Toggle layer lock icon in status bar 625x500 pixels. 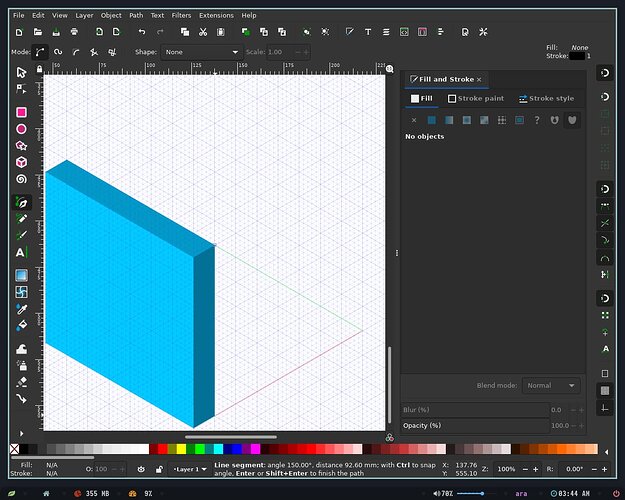[159, 469]
